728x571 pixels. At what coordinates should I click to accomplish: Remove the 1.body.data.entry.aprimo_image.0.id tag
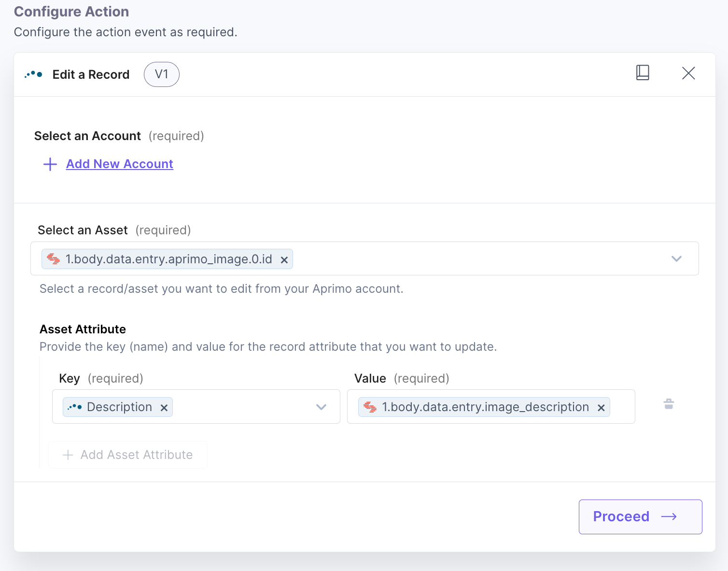click(x=284, y=260)
